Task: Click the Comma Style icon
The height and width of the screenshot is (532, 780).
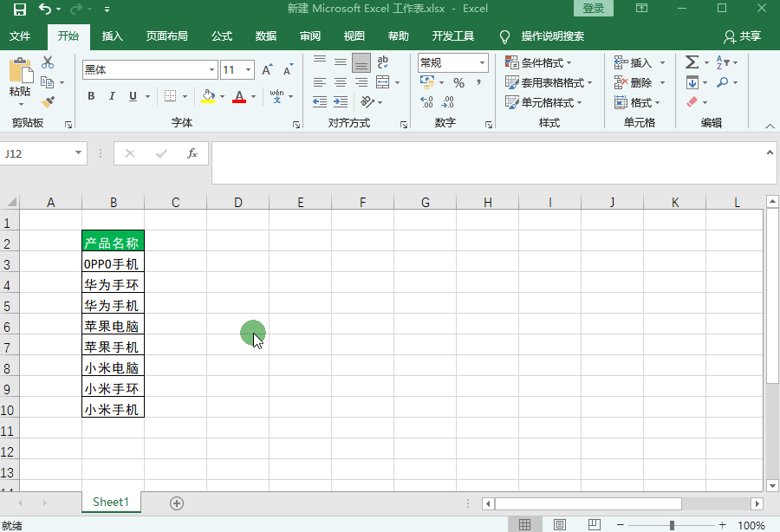Action: 478,82
